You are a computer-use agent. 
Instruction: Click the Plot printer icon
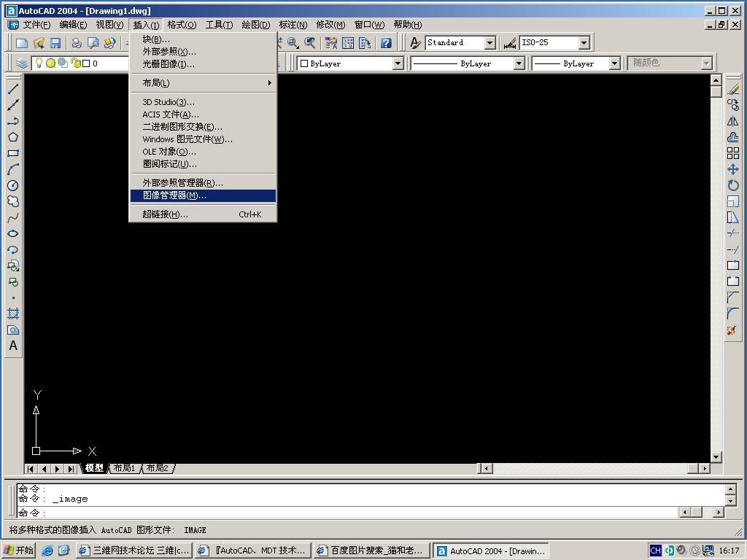[77, 43]
